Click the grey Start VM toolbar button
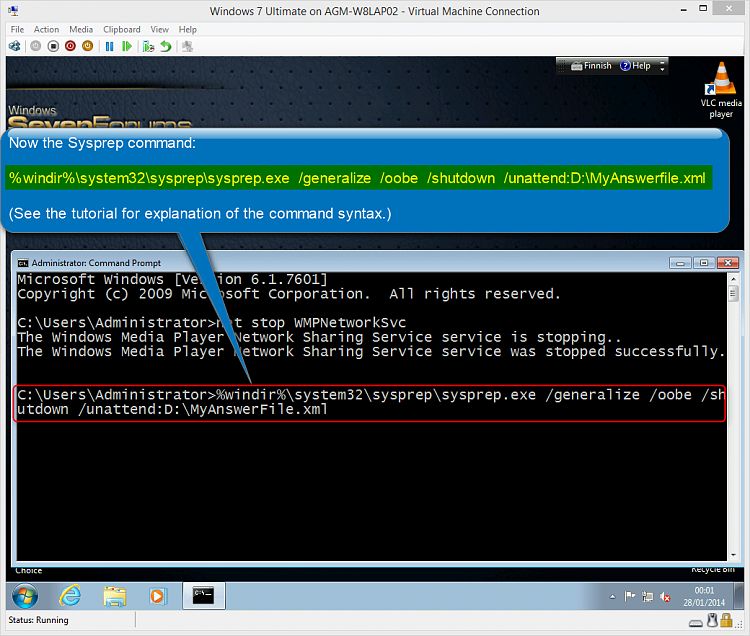 (x=35, y=46)
